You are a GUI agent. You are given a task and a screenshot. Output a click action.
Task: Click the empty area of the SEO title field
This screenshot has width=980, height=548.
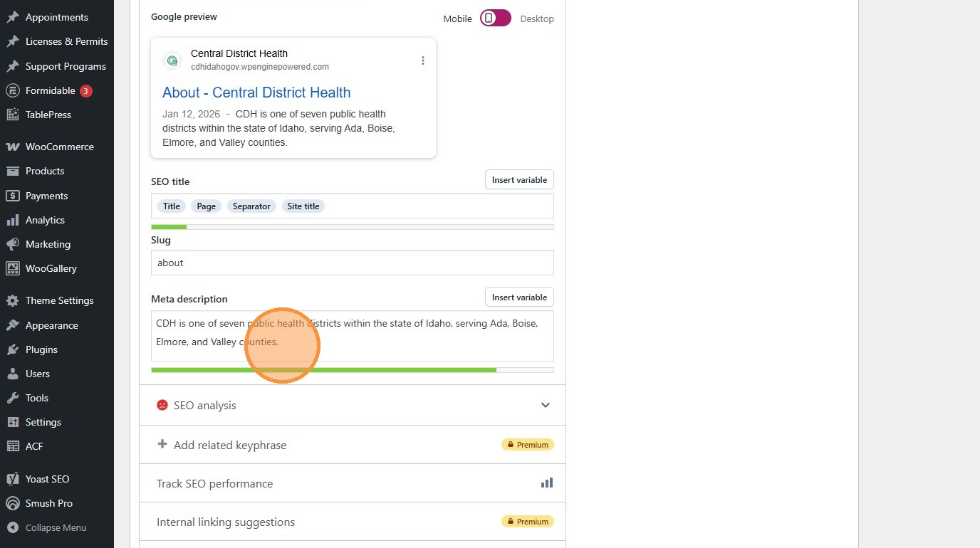coord(438,206)
